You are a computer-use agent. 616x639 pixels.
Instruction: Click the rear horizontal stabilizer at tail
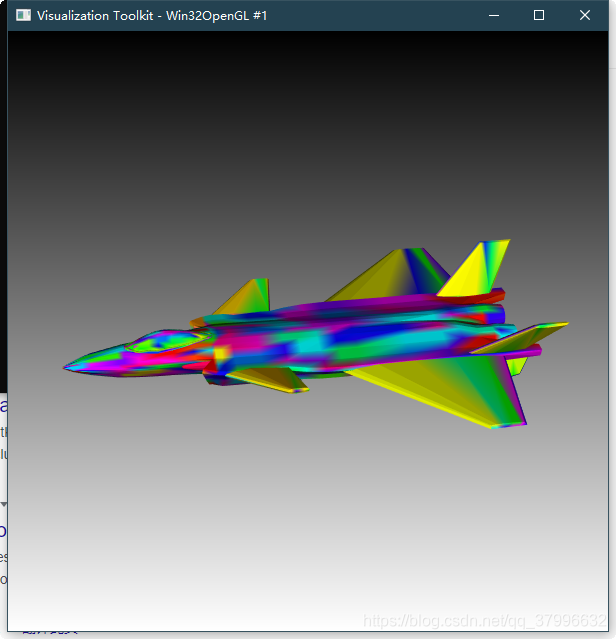tap(521, 336)
